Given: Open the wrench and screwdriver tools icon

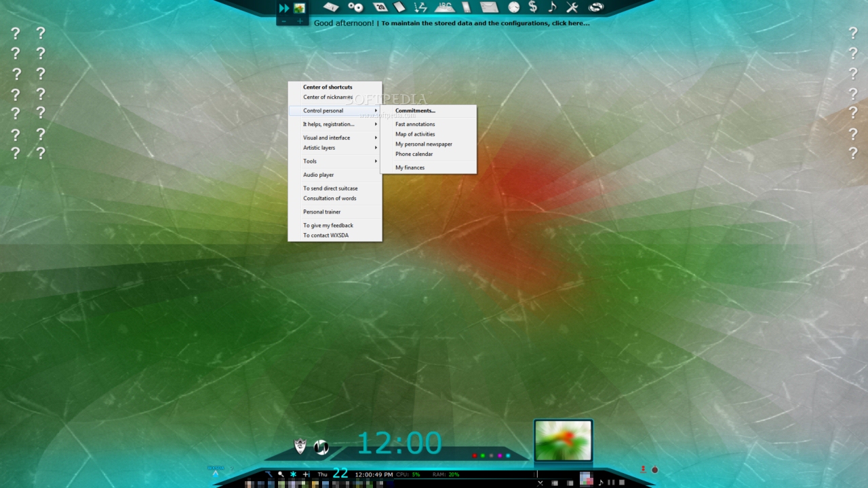Looking at the screenshot, I should (572, 7).
